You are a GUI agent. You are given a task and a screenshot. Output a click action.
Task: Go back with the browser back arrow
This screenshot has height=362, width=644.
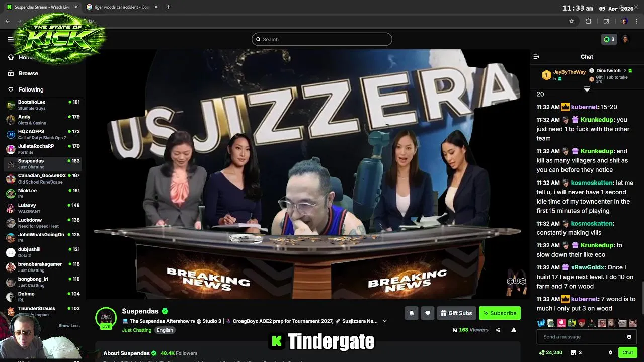tap(7, 21)
